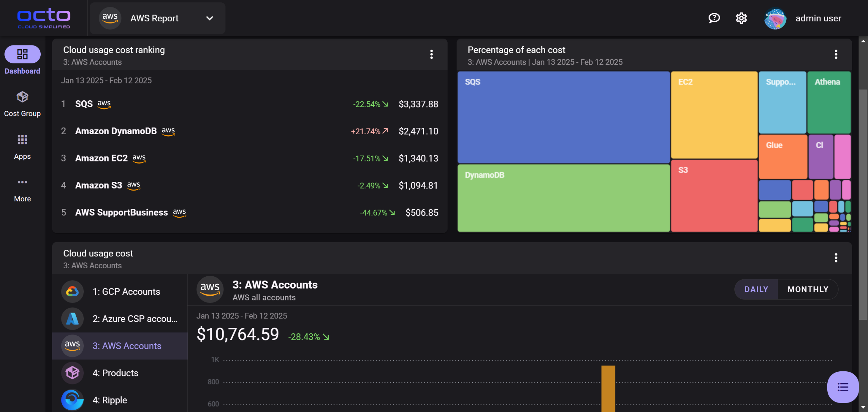Click the More ellipsis sidebar icon
868x412 pixels.
tap(22, 182)
